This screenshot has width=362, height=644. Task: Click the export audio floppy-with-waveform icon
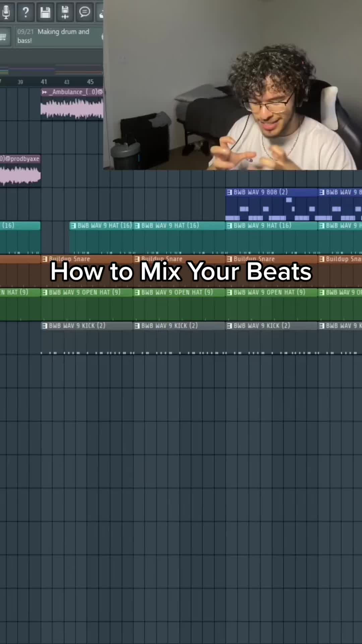(x=65, y=12)
